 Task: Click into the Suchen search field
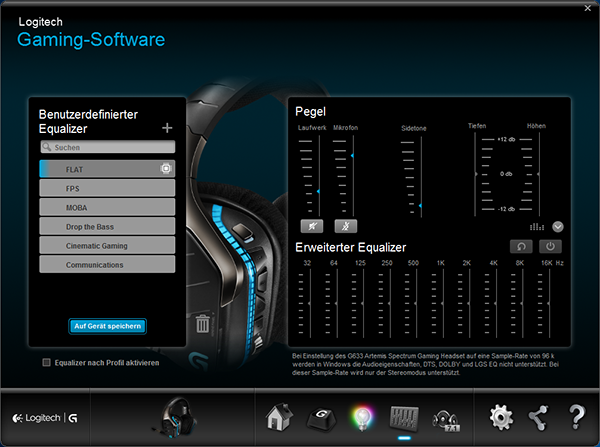(x=108, y=147)
